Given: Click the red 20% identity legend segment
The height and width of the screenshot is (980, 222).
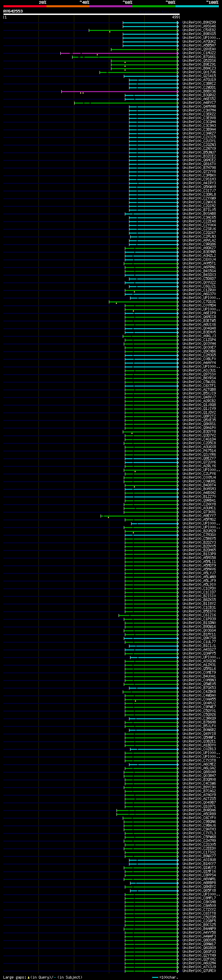Looking at the screenshot, I should [x=25, y=6].
